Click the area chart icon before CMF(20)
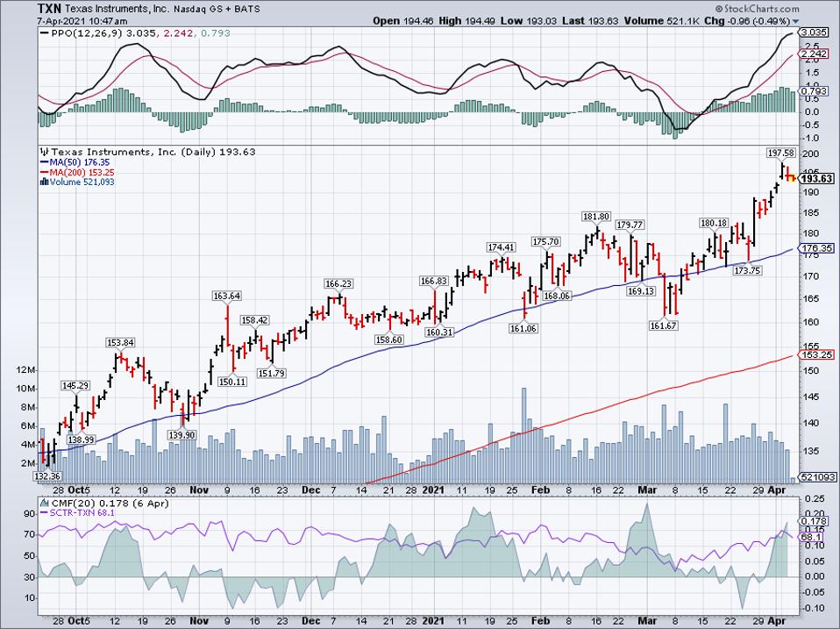 [45, 503]
